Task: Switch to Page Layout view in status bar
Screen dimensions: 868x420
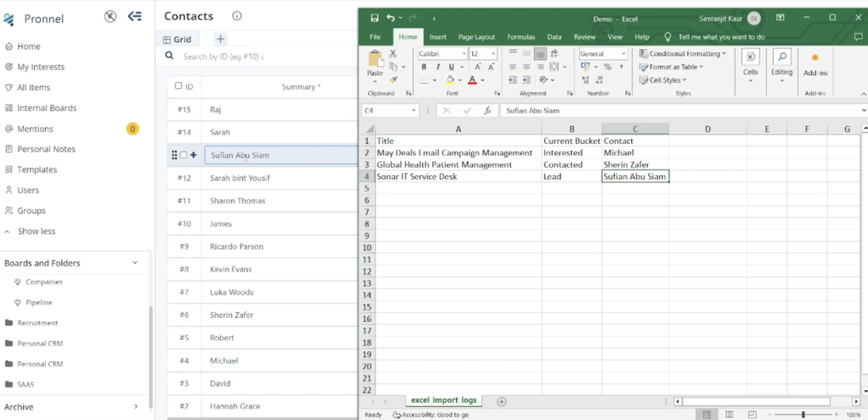Action: point(730,414)
